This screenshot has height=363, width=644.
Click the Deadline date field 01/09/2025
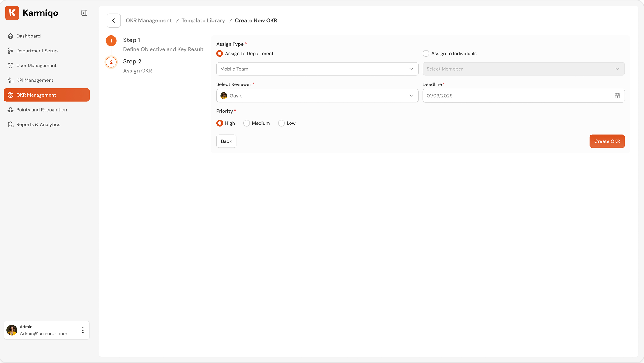pos(524,96)
